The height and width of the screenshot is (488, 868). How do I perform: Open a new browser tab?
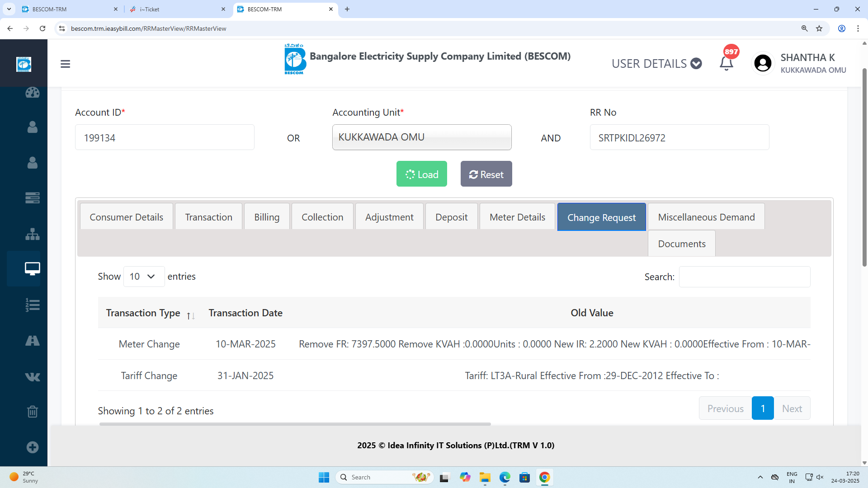pos(347,9)
